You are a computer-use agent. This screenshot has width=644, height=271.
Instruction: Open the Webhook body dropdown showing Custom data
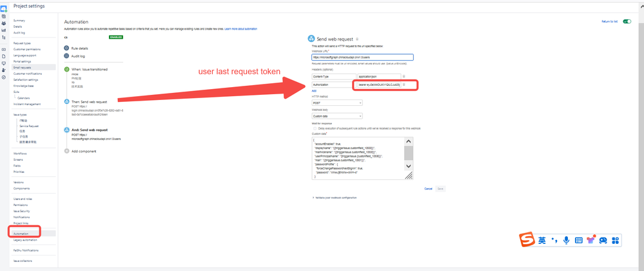(337, 116)
